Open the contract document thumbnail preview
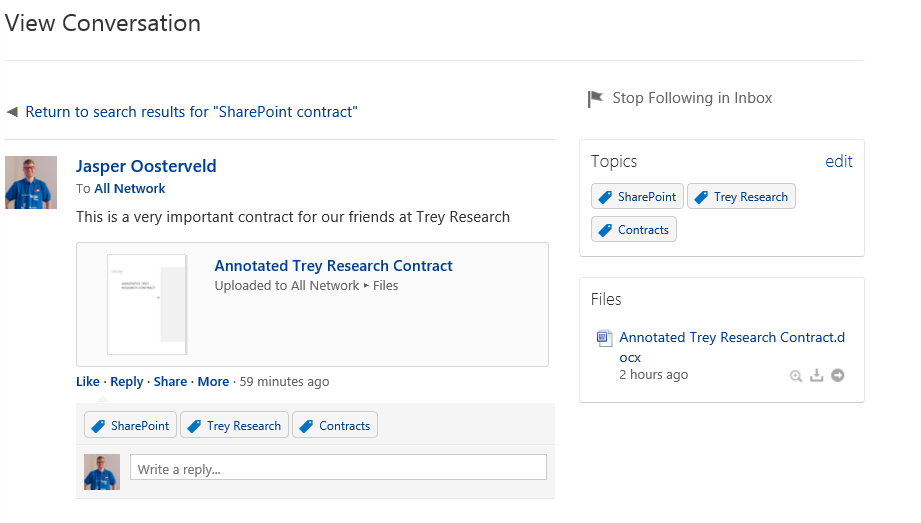 [x=147, y=304]
